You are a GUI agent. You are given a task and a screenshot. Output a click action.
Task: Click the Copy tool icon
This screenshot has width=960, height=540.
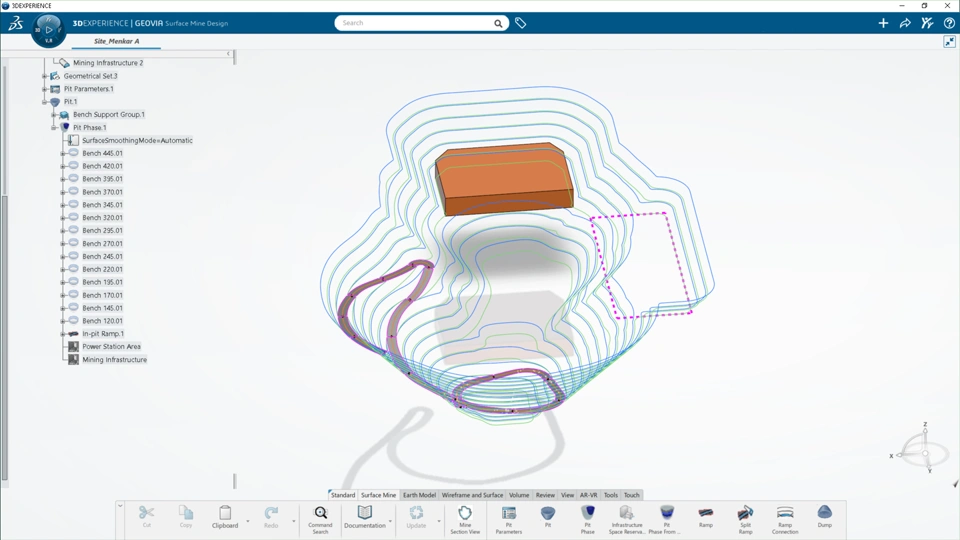click(186, 513)
